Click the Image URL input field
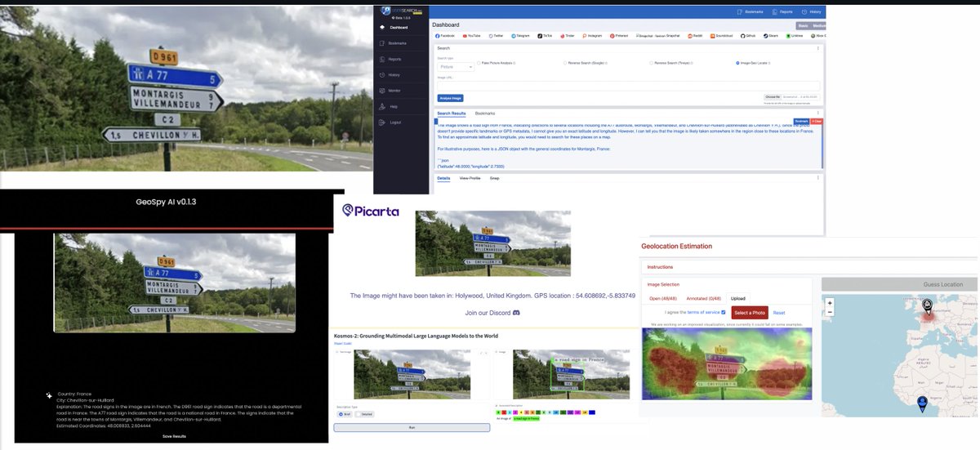This screenshot has height=450, width=980. (x=628, y=86)
